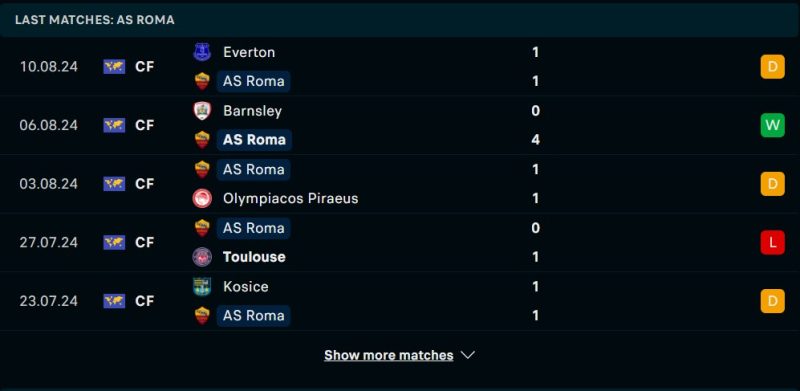800x391 pixels.
Task: Click the Everton club crest icon
Action: 202,52
